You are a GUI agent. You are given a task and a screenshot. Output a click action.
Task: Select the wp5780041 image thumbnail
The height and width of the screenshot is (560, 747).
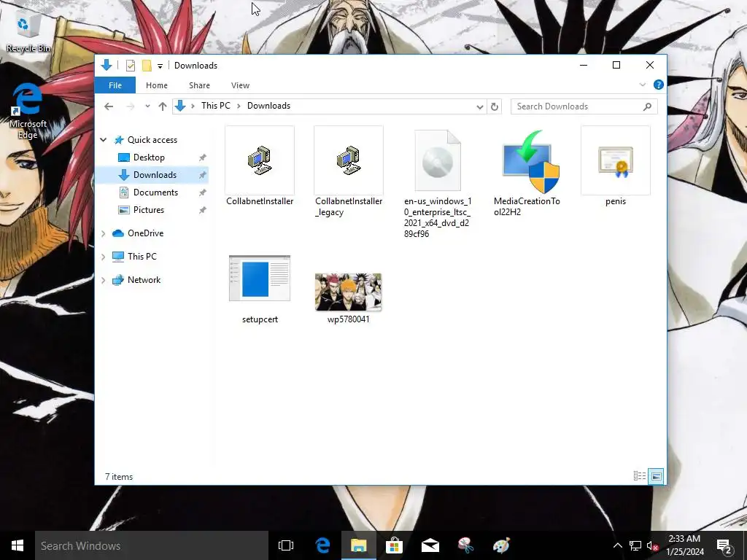[x=348, y=292]
